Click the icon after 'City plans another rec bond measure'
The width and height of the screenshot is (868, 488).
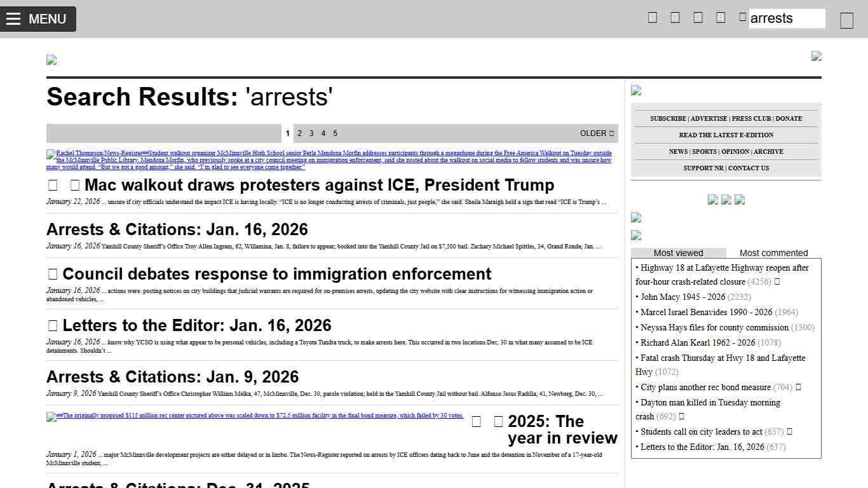[x=799, y=387]
